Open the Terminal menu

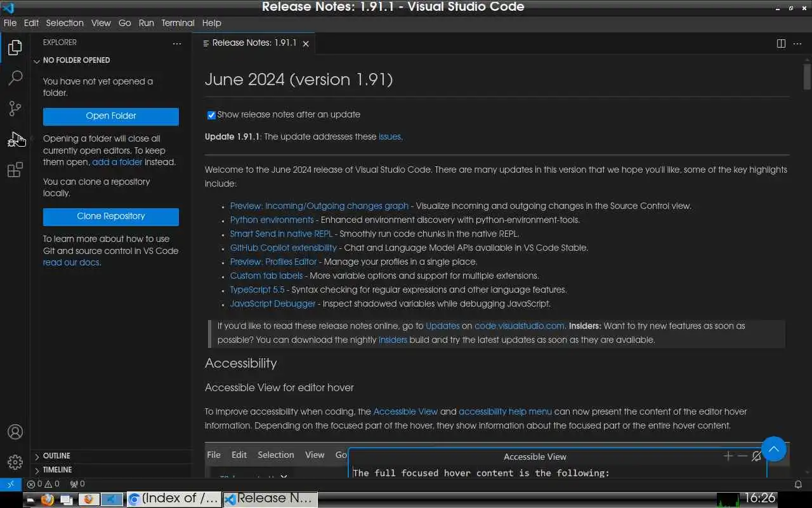pyautogui.click(x=178, y=23)
